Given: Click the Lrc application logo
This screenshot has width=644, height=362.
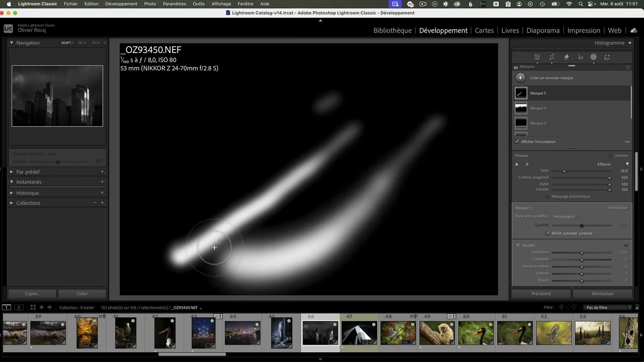Looking at the screenshot, I should tap(8, 28).
